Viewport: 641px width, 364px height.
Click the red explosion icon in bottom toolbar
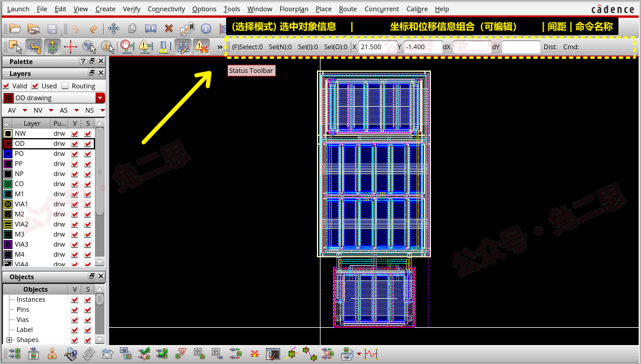pyautogui.click(x=255, y=354)
